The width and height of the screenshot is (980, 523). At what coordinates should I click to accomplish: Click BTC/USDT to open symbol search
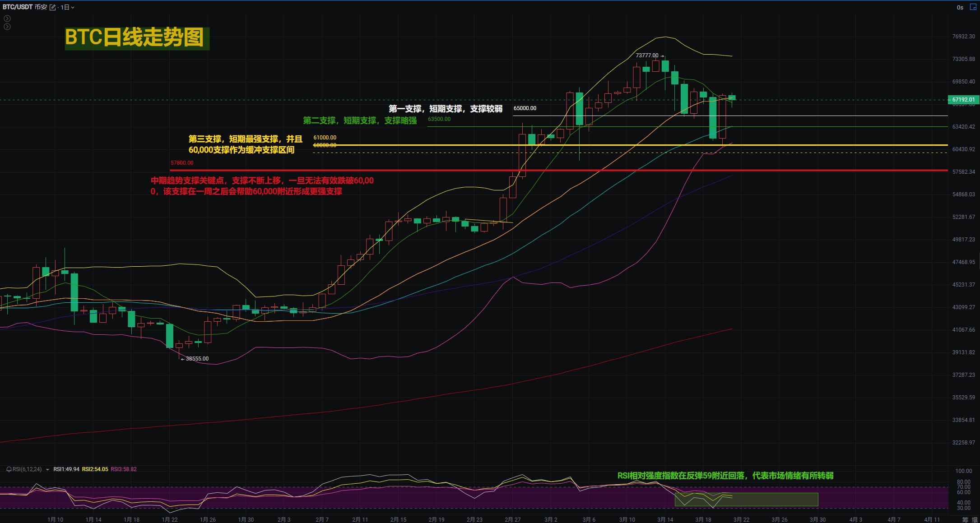[x=17, y=7]
